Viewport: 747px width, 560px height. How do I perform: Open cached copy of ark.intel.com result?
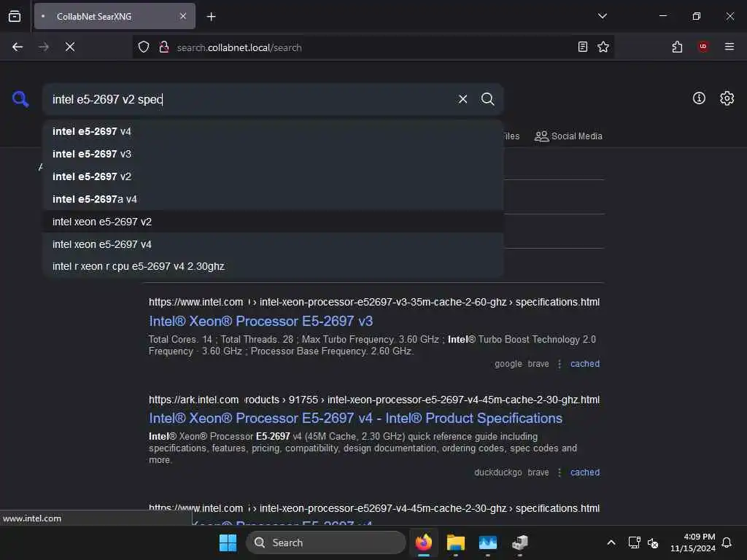coord(584,472)
